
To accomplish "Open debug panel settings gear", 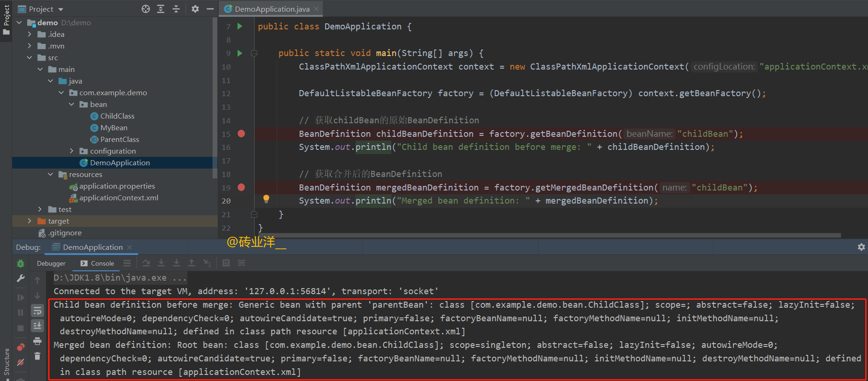I will pyautogui.click(x=861, y=247).
